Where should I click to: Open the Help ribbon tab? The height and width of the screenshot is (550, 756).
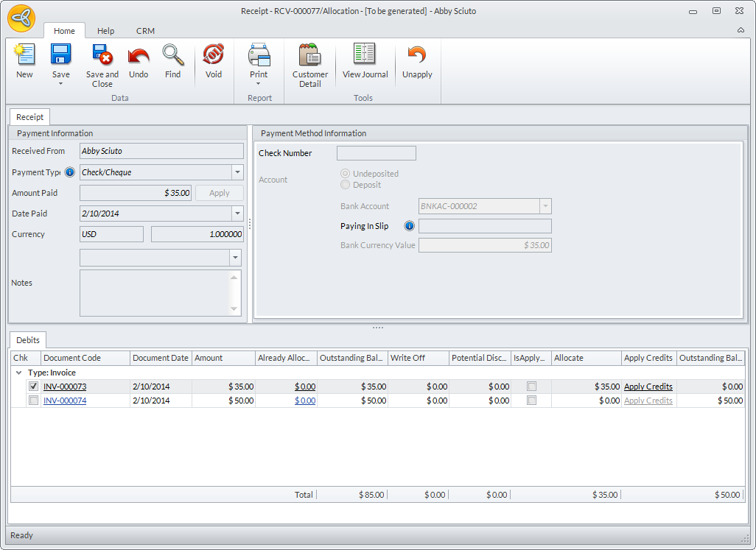point(106,31)
